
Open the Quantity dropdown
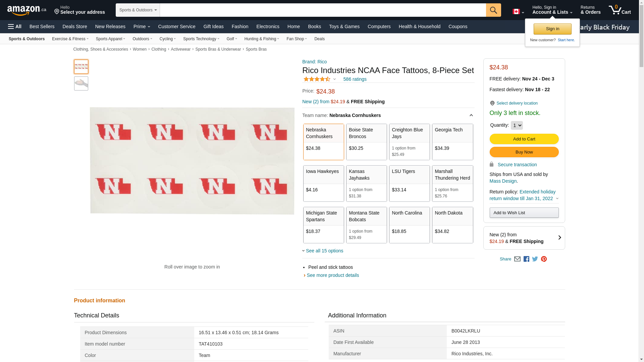coord(517,125)
